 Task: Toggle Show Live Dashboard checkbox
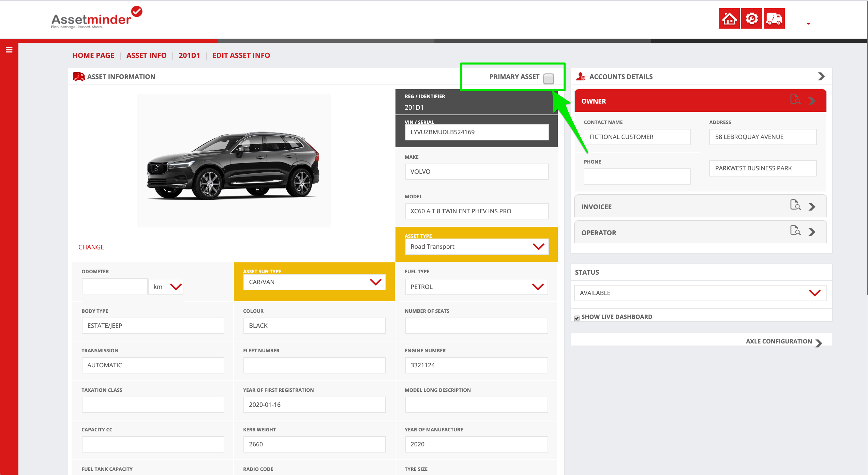577,318
